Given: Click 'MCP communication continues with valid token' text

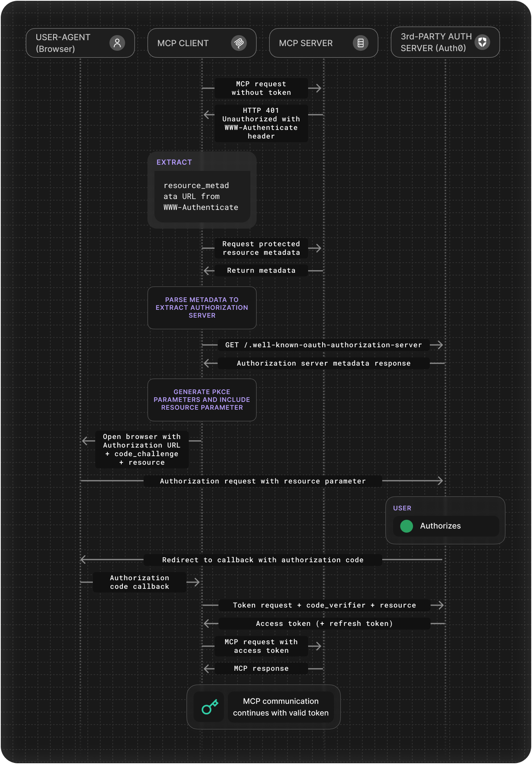Looking at the screenshot, I should point(281,707).
